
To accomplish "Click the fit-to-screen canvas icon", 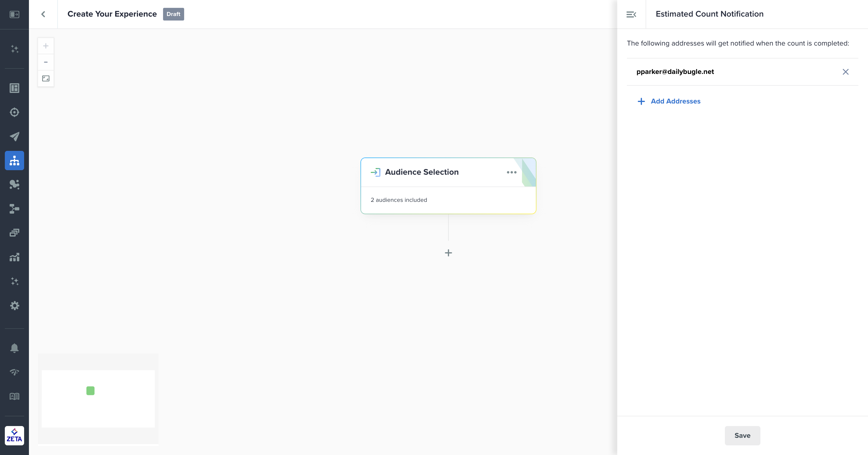I will pyautogui.click(x=46, y=78).
